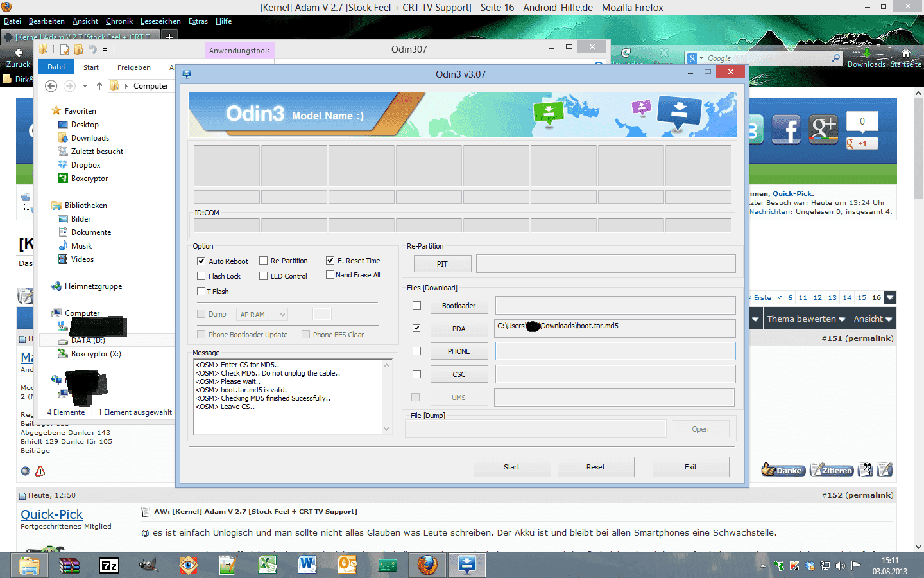The width and height of the screenshot is (924, 578).
Task: Click Odin3 message log scroll down arrow
Action: 386,429
